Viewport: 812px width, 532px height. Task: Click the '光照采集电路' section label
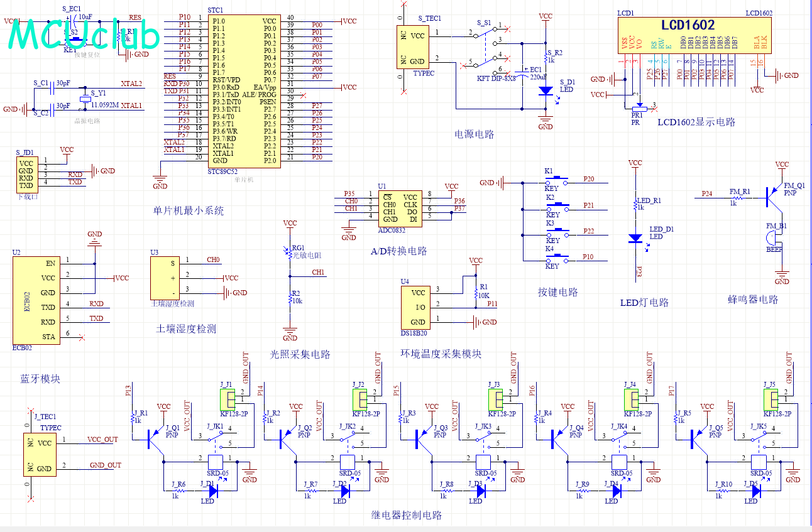(x=300, y=354)
